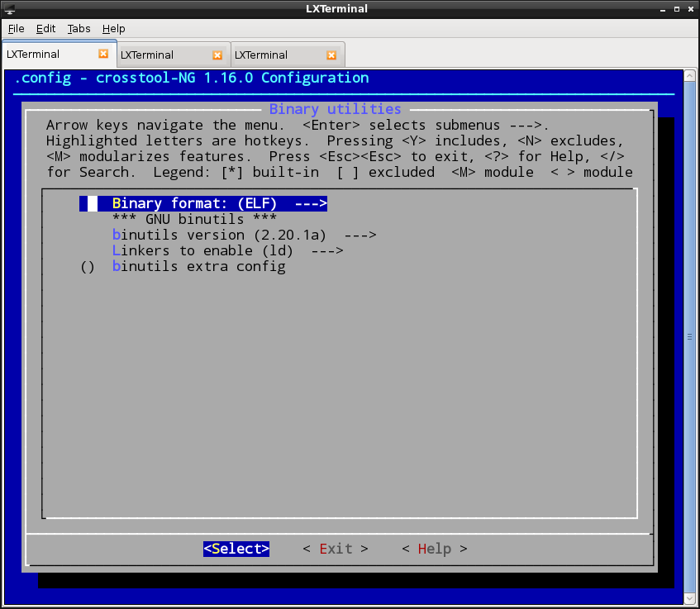This screenshot has width=700, height=609.
Task: Open the File menu
Action: point(16,29)
